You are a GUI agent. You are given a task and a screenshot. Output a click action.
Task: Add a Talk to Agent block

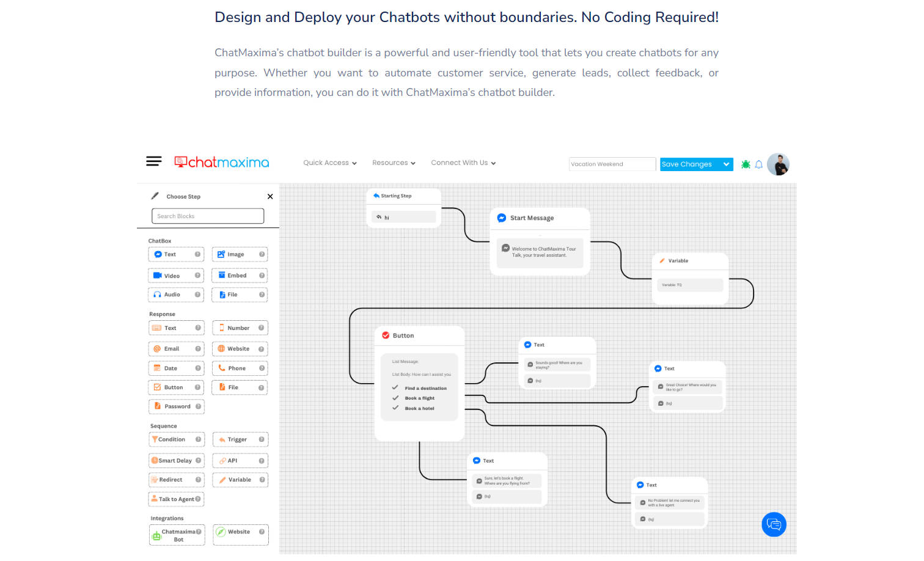click(x=177, y=499)
